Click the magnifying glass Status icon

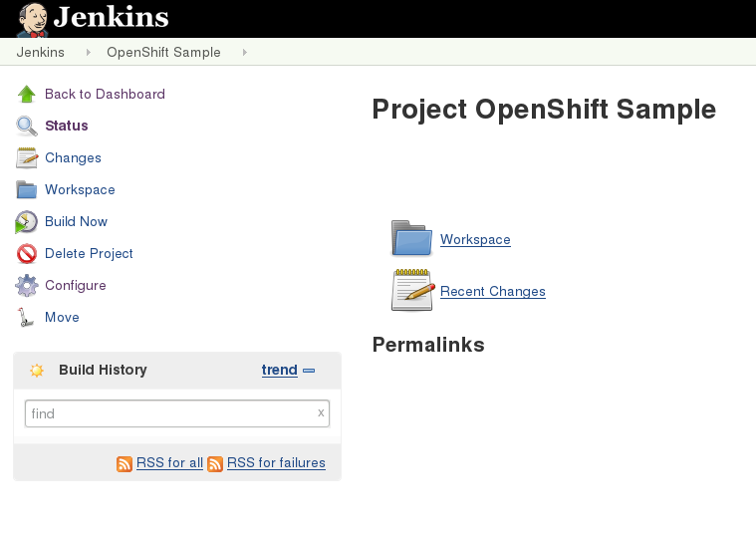tap(27, 126)
